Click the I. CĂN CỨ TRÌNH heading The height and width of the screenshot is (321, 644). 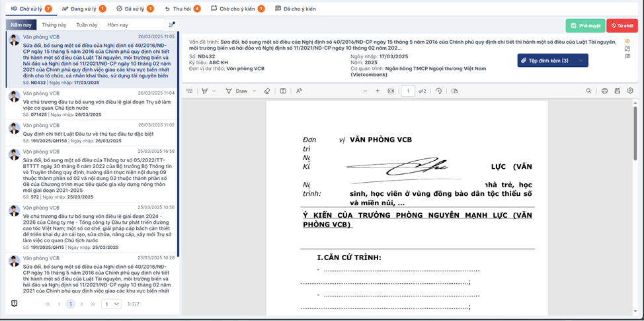(349, 257)
